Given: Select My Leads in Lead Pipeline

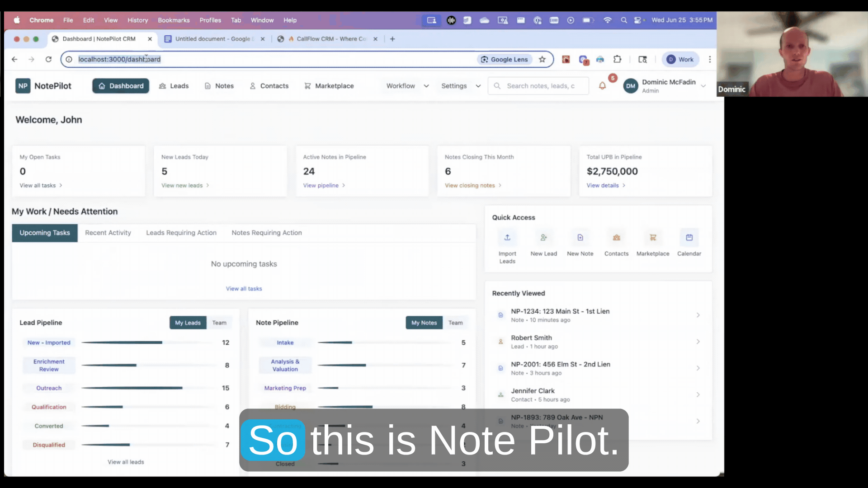Looking at the screenshot, I should (188, 323).
